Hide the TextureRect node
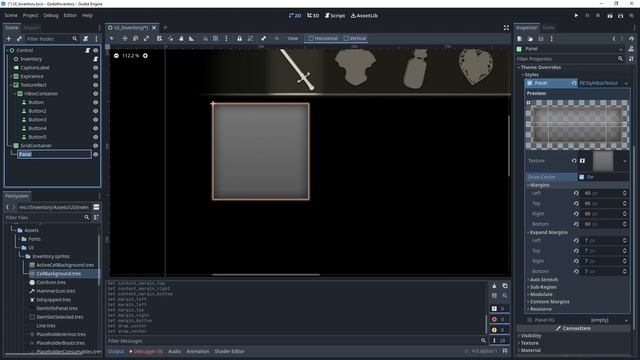The height and width of the screenshot is (360, 640). point(96,85)
